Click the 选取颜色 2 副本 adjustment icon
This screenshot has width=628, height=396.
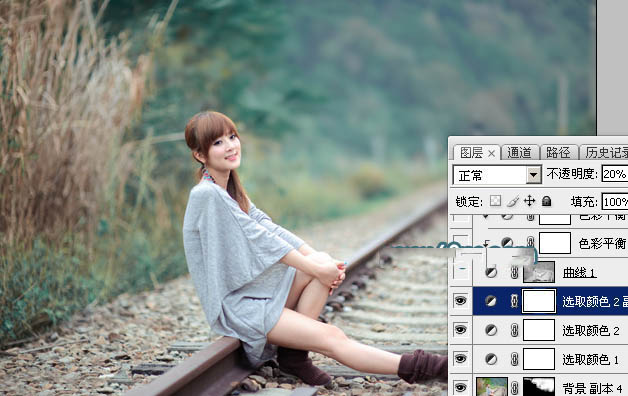(491, 301)
